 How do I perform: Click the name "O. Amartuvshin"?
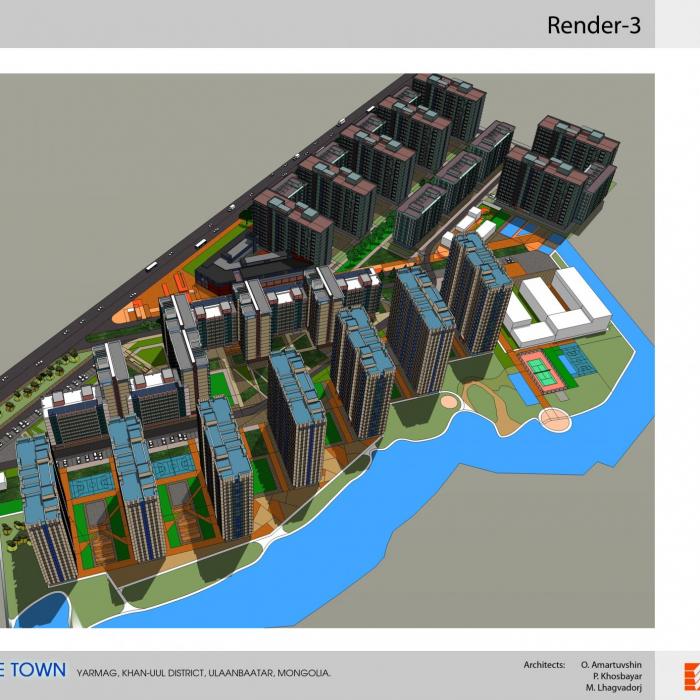611,665
